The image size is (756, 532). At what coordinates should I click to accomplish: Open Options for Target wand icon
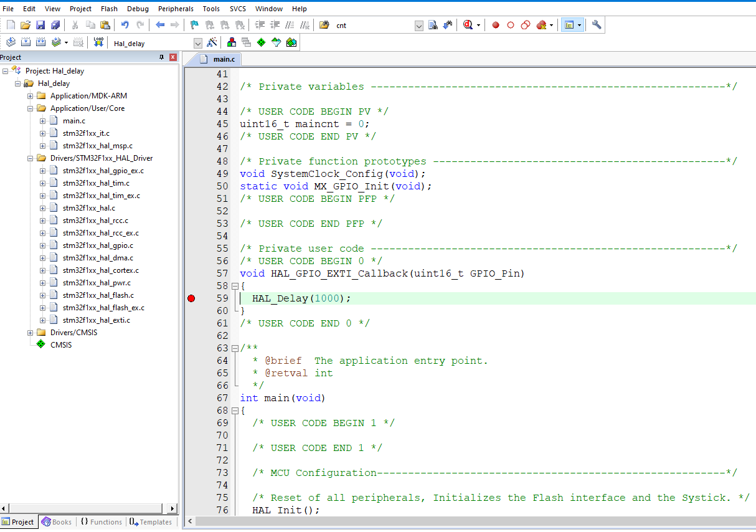pos(212,42)
